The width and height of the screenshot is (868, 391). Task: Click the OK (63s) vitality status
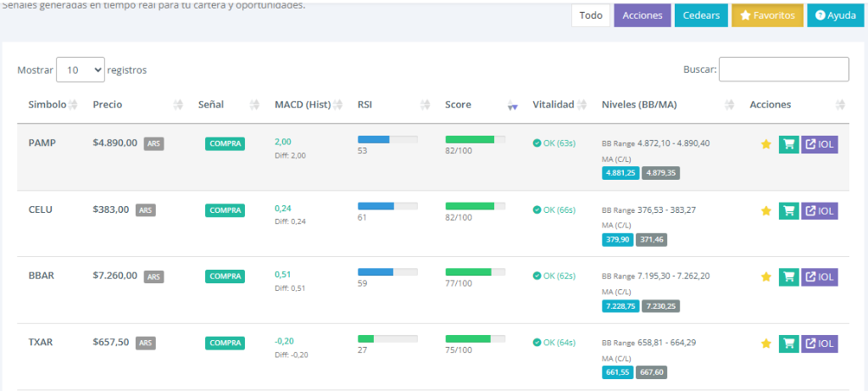pos(554,142)
